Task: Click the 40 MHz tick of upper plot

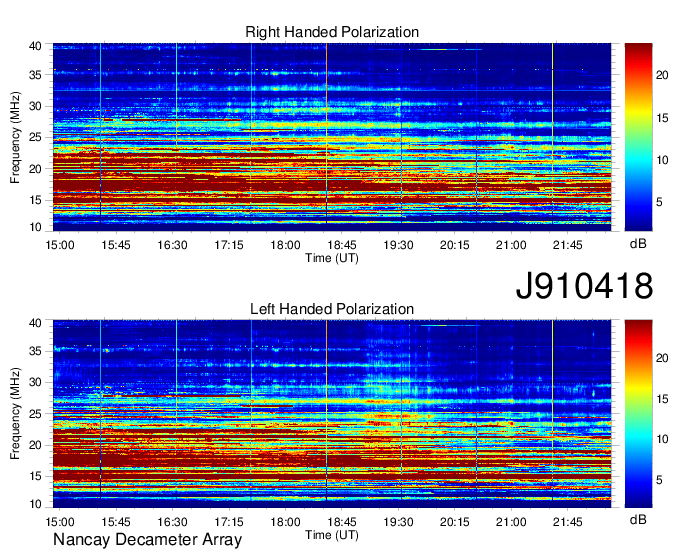Action: [x=36, y=46]
